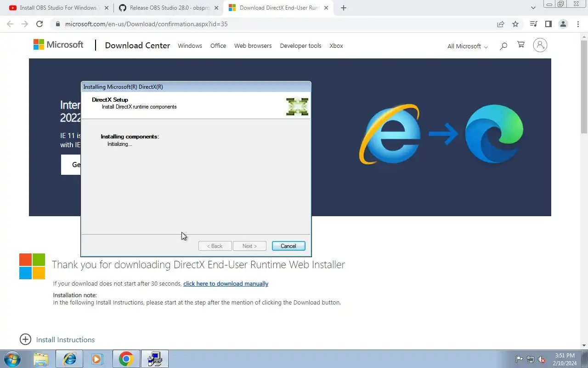Open the media control icon in Chrome toolbar
This screenshot has width=588, height=368.
click(x=533, y=24)
